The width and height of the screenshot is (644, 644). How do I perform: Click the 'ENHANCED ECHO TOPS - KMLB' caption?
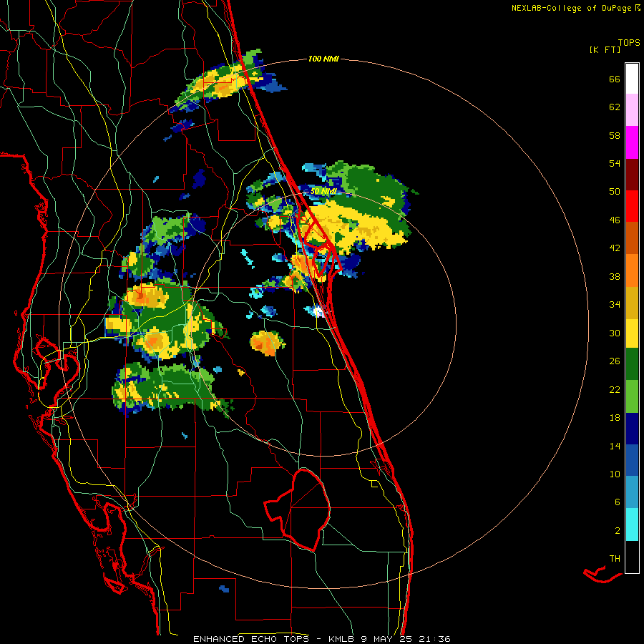point(273,639)
